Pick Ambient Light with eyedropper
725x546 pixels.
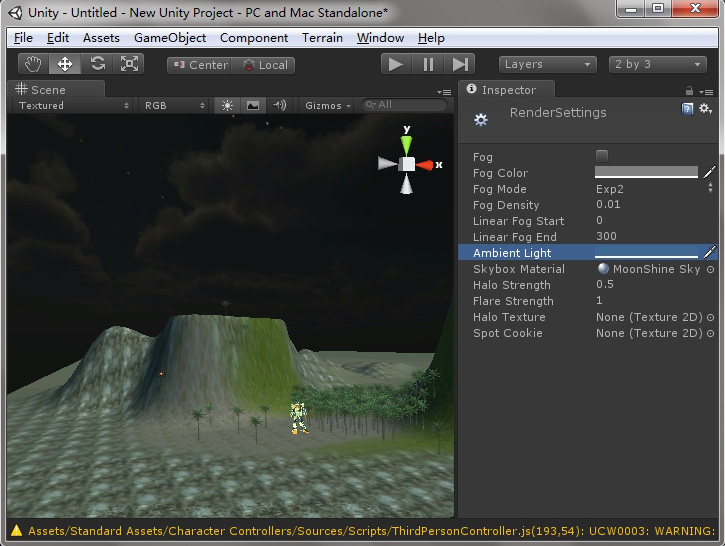pyautogui.click(x=709, y=252)
